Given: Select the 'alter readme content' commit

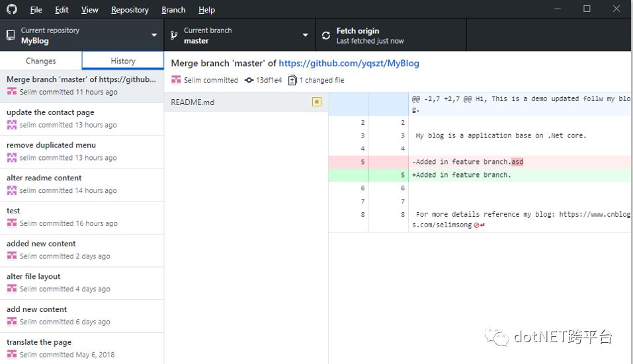Looking at the screenshot, I should coord(82,184).
